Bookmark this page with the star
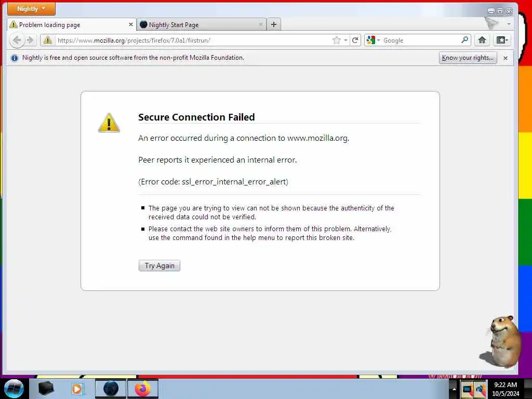 pos(336,41)
